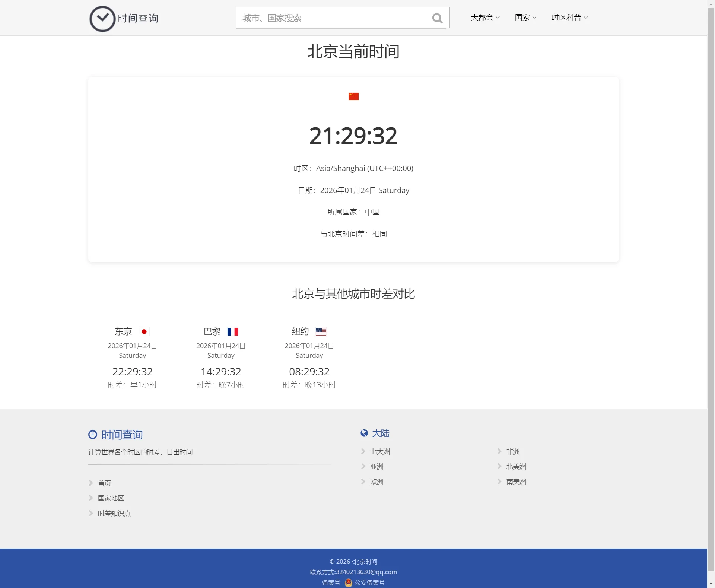Open the 国家 dropdown menu
715x588 pixels.
(525, 18)
